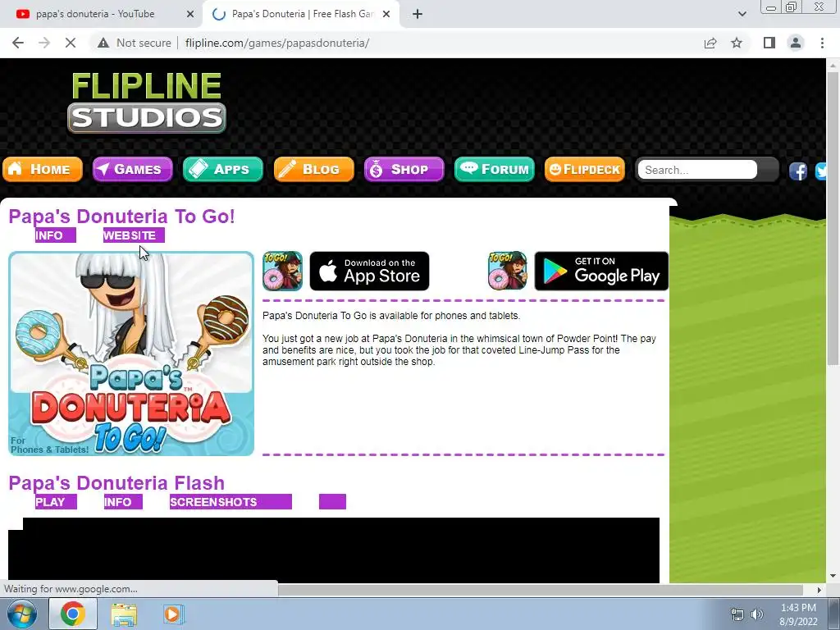Open the Flash INFO tab
The image size is (840, 630).
point(123,502)
